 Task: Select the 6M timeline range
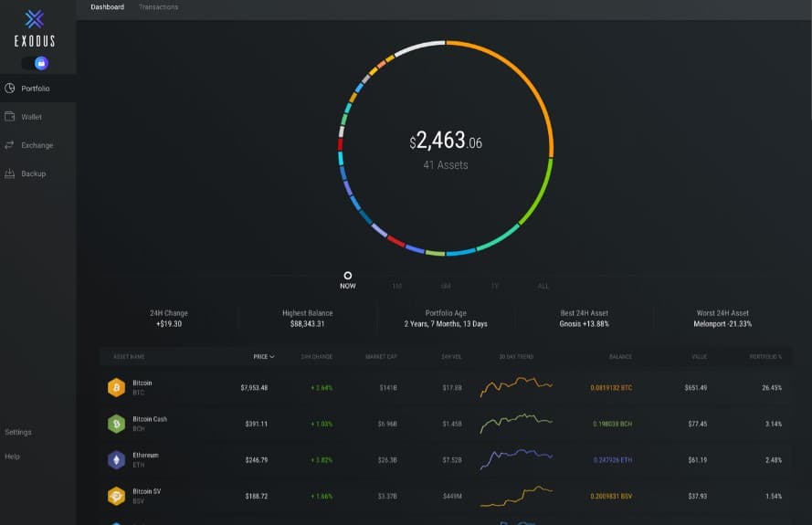tap(446, 286)
